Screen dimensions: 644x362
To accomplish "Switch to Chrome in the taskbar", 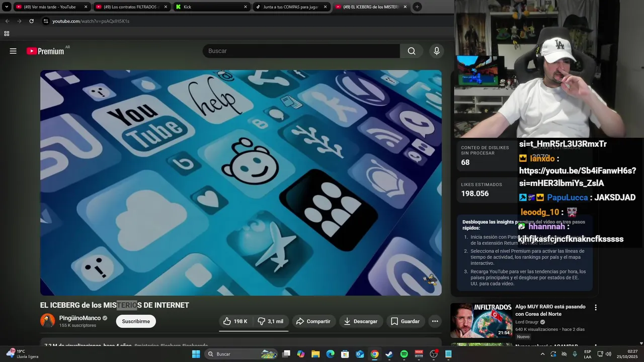I will point(374,354).
